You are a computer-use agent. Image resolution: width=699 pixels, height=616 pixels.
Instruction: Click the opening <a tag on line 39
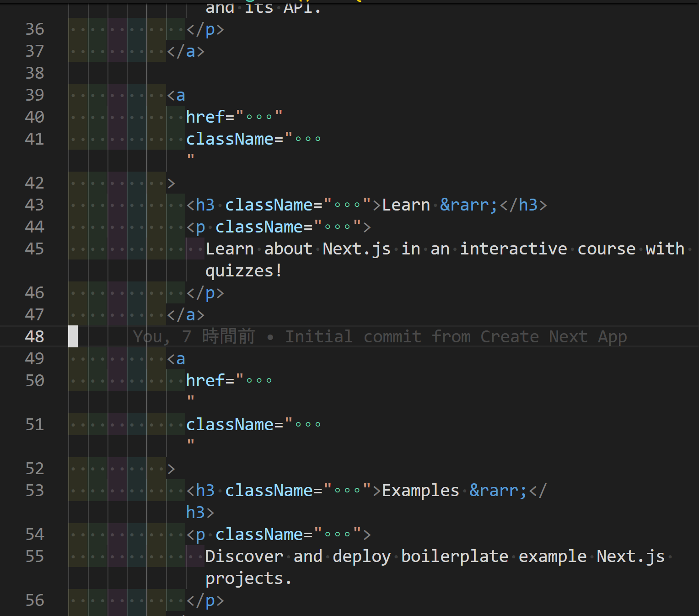coord(176,95)
